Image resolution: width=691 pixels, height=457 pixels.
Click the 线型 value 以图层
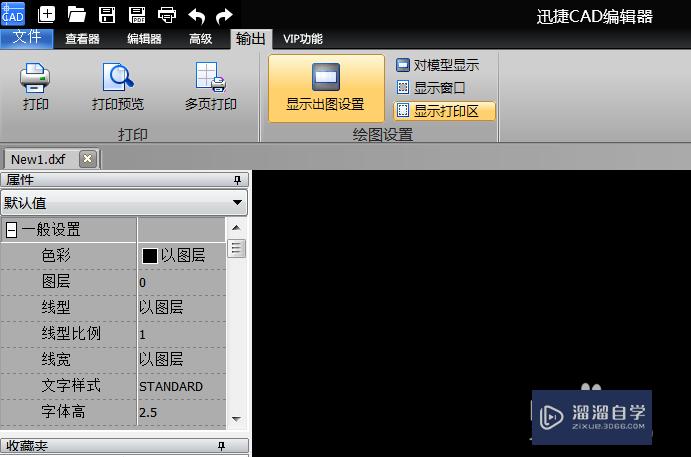(182, 308)
